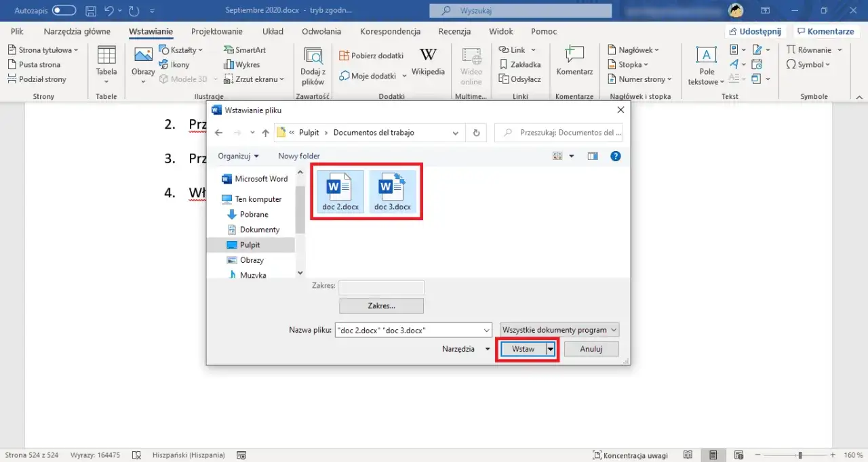
Task: Toggle the preview pane in dialog
Action: click(593, 156)
